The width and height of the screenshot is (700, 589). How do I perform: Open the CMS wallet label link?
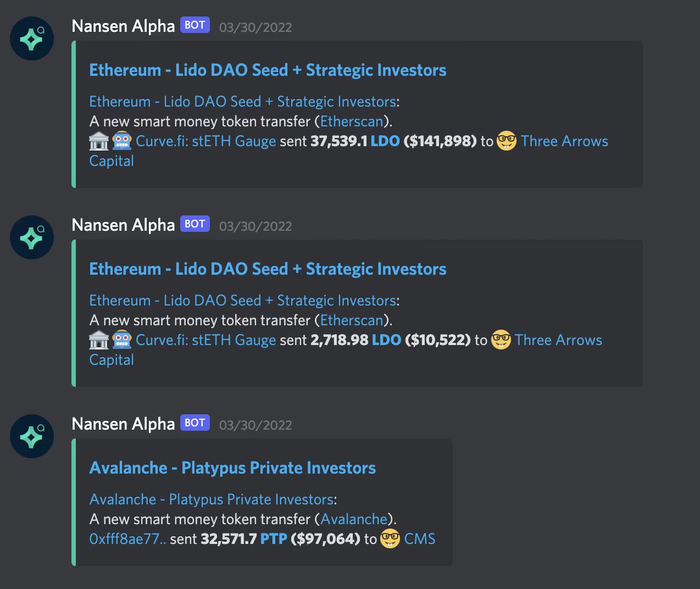[x=420, y=539]
